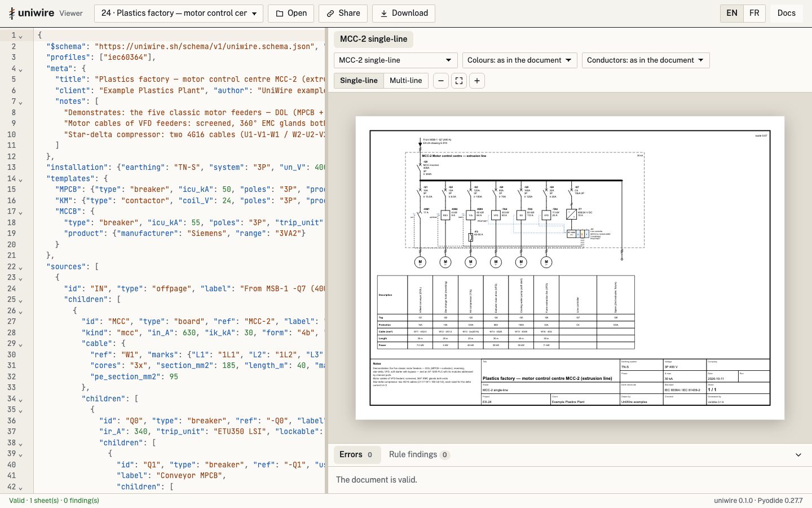Collapse the children fold at line 25
This screenshot has width=812, height=508.
[21, 301]
